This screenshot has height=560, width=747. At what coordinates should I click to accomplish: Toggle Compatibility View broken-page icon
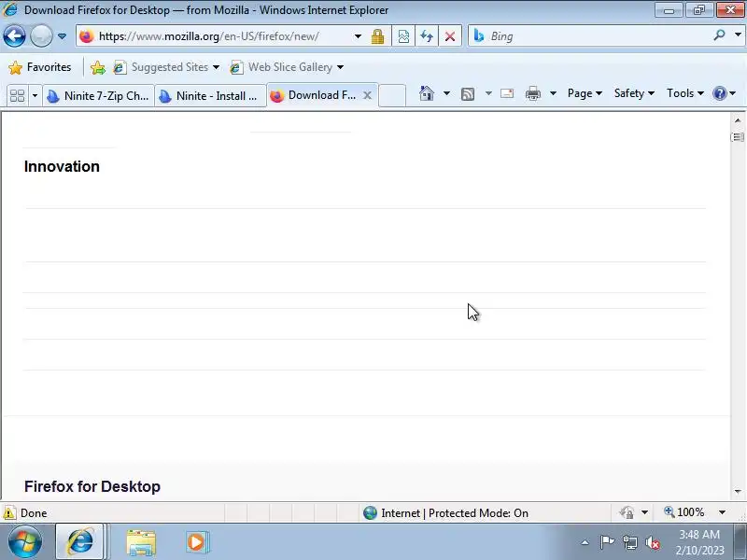403,36
